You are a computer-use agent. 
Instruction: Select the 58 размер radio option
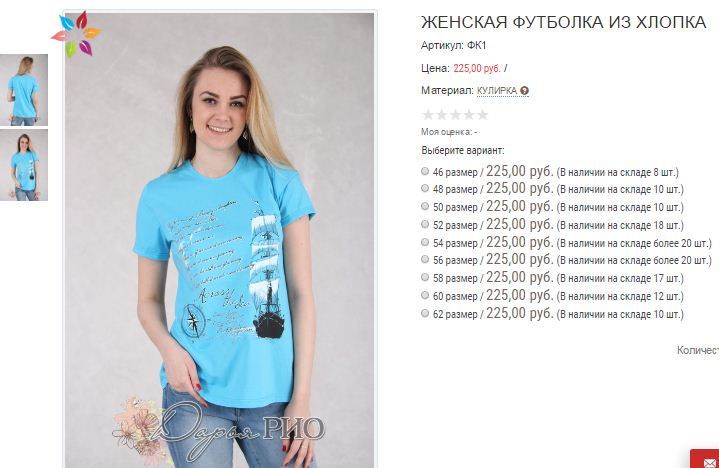click(x=425, y=277)
